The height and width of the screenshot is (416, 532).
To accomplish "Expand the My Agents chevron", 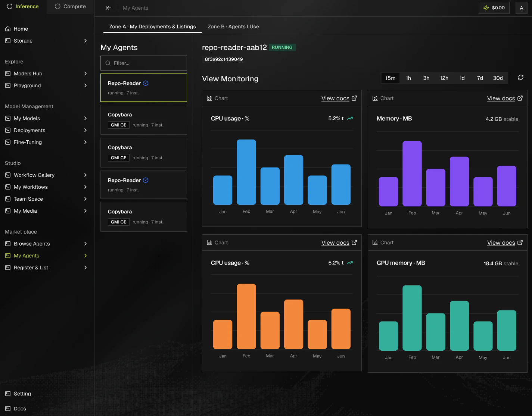I will pyautogui.click(x=85, y=256).
